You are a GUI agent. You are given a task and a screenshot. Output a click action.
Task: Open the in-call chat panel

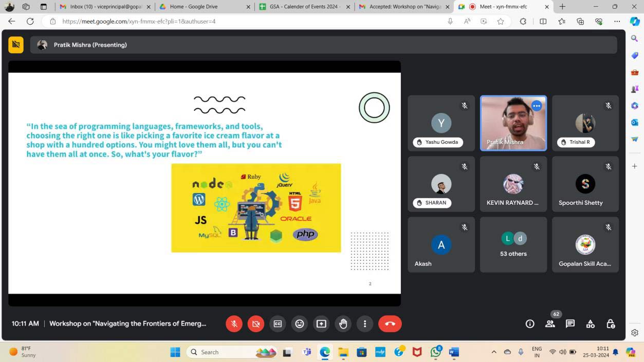click(x=570, y=323)
